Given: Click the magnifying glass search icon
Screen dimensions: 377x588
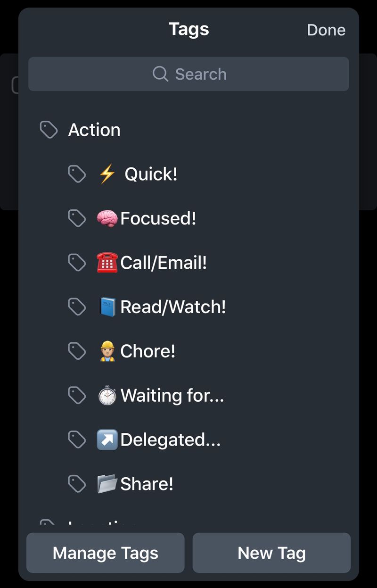Looking at the screenshot, I should [160, 74].
